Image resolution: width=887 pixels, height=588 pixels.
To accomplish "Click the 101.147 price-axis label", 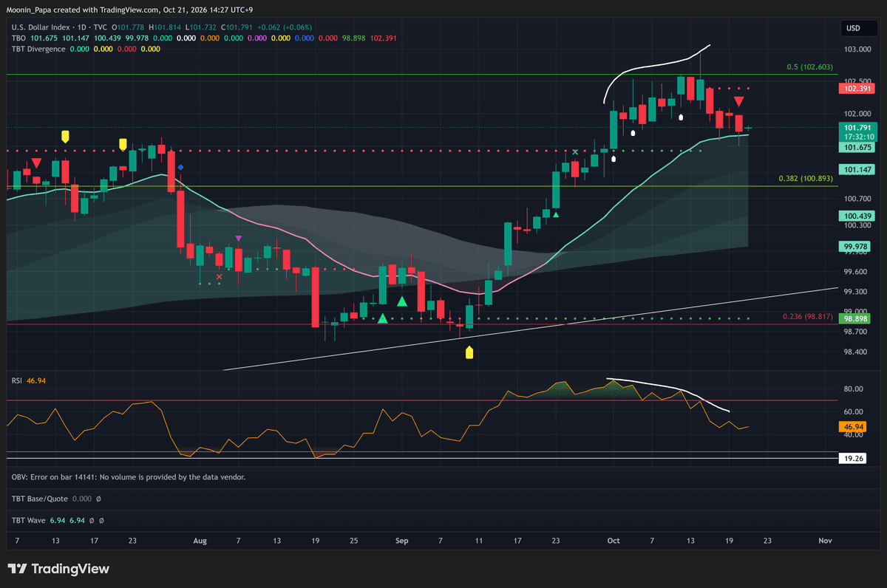I will tap(857, 169).
